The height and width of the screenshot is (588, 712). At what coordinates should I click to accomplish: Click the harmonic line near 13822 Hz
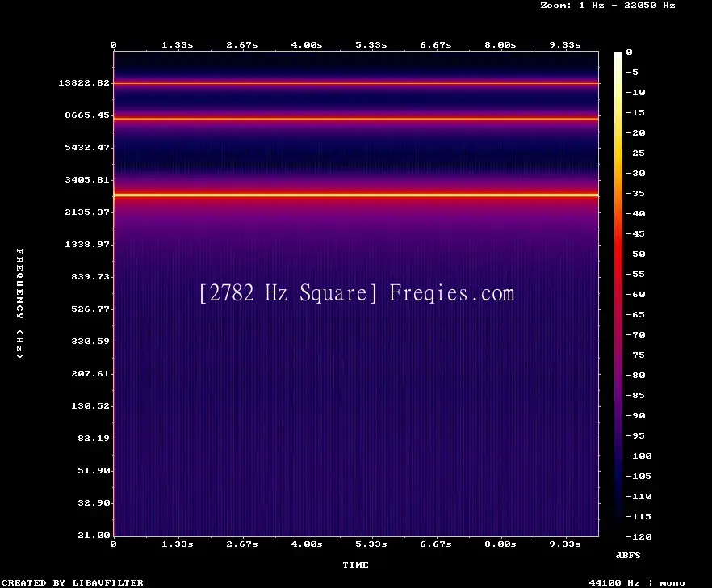click(x=356, y=83)
